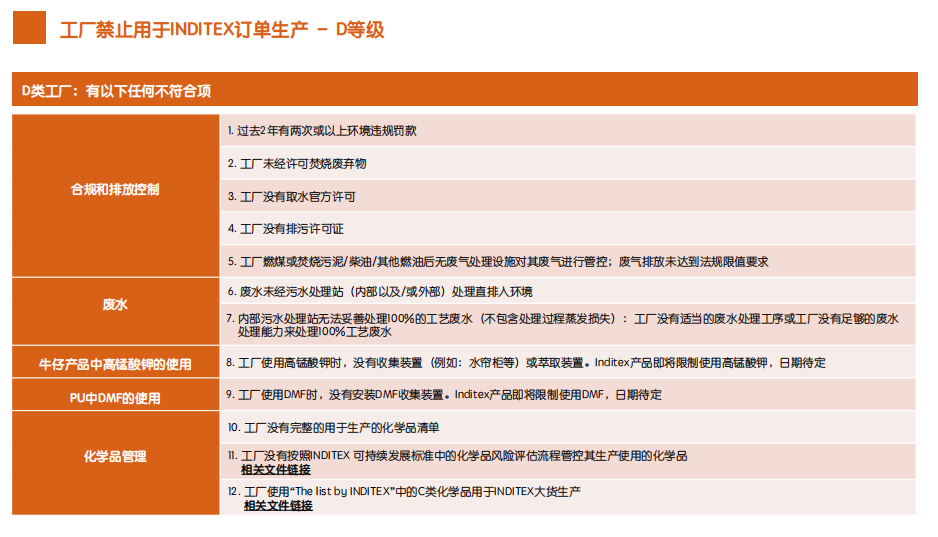Select the "D类工厂：有以下任何不符合项" header bar

point(464,91)
